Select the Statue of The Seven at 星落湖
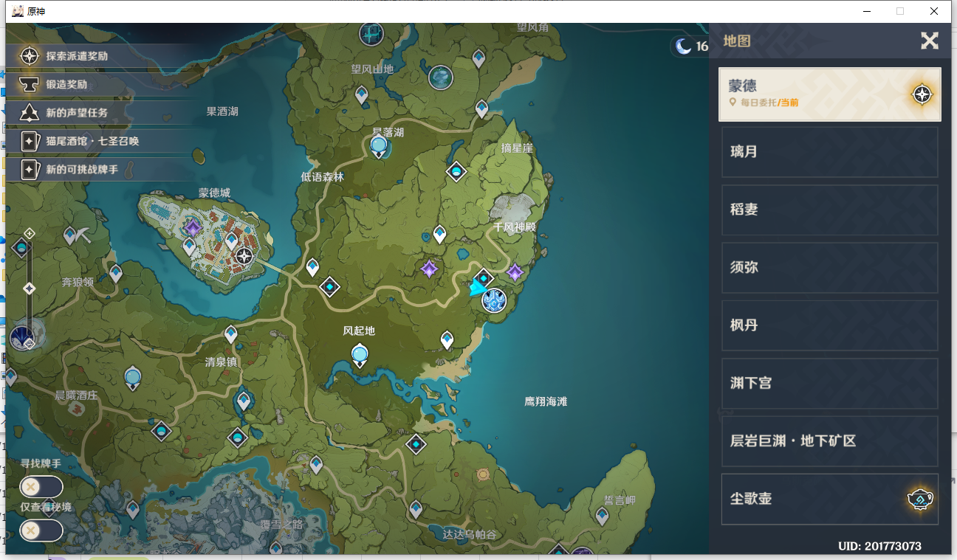 click(379, 147)
